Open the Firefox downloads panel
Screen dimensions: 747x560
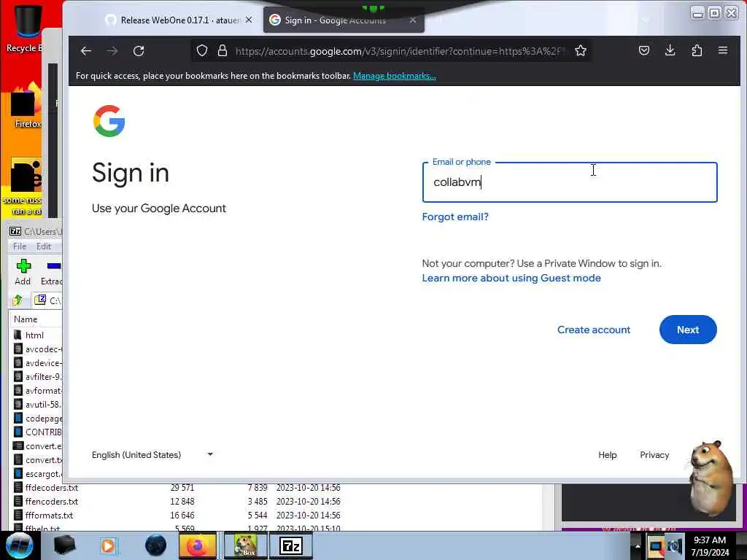click(x=670, y=50)
